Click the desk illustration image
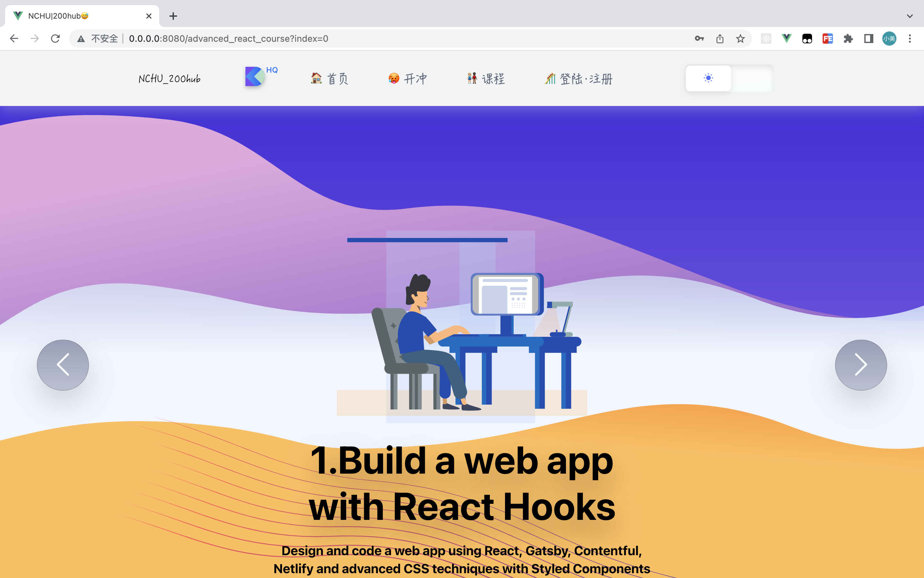 click(x=462, y=327)
